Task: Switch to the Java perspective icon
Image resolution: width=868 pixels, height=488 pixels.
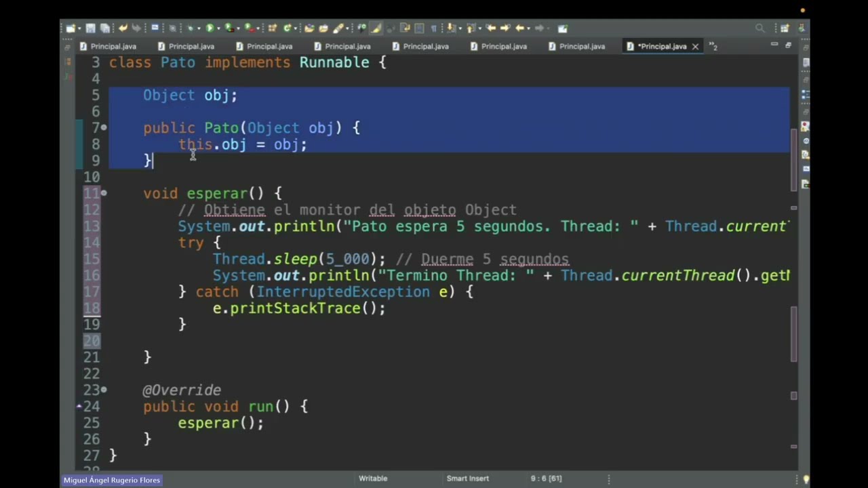Action: click(x=802, y=28)
